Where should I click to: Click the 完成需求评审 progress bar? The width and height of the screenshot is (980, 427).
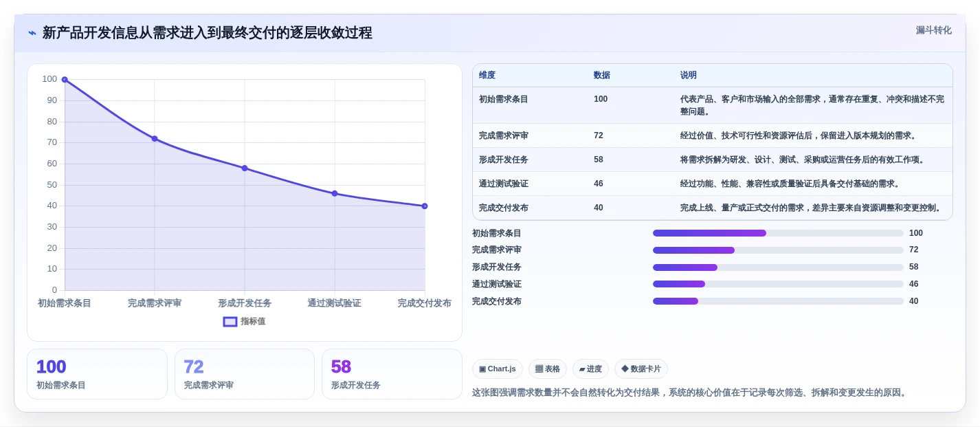pos(778,250)
